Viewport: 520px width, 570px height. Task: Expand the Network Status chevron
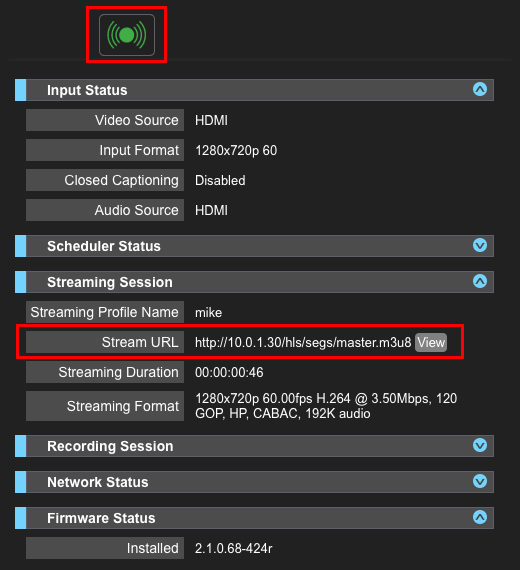pos(480,481)
